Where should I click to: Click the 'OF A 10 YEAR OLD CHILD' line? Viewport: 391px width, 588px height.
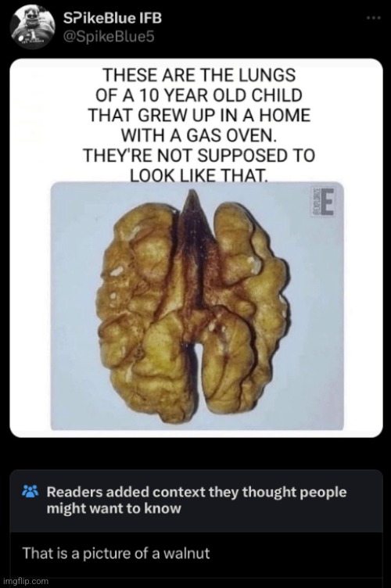click(x=199, y=95)
